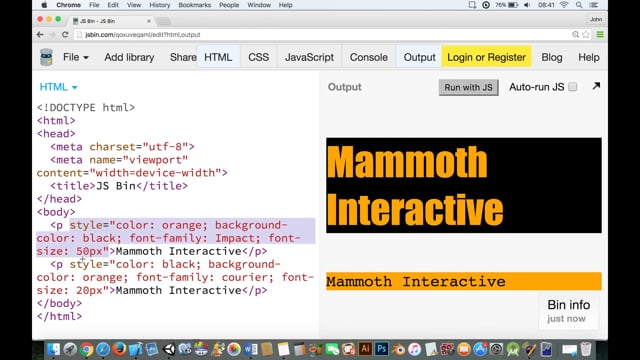
Task: Click the opening body tag line in code
Action: point(56,212)
